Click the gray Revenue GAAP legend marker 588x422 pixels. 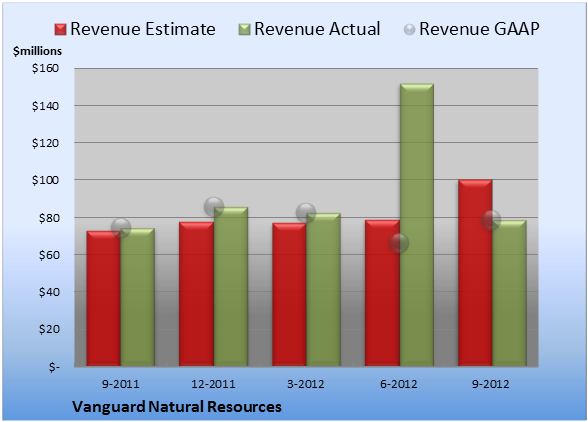pyautogui.click(x=409, y=29)
